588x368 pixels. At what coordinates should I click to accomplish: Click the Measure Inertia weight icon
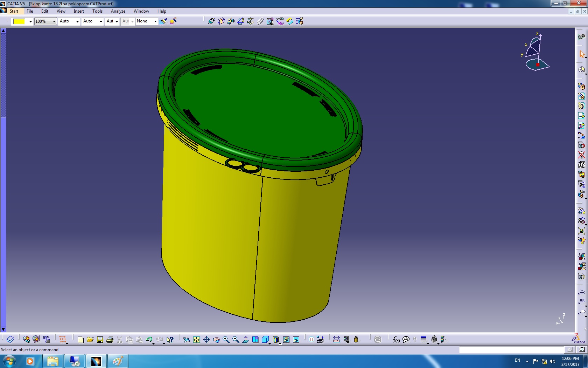tap(356, 339)
